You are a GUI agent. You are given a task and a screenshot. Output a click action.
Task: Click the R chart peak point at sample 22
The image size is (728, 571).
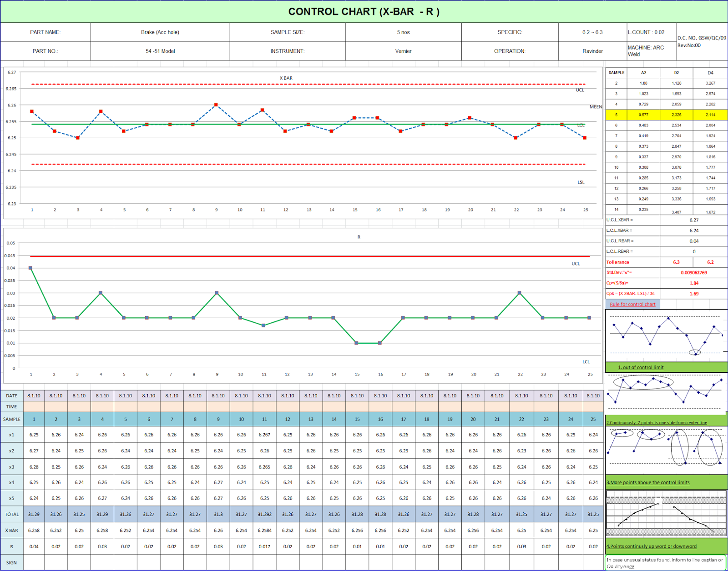[x=519, y=293]
